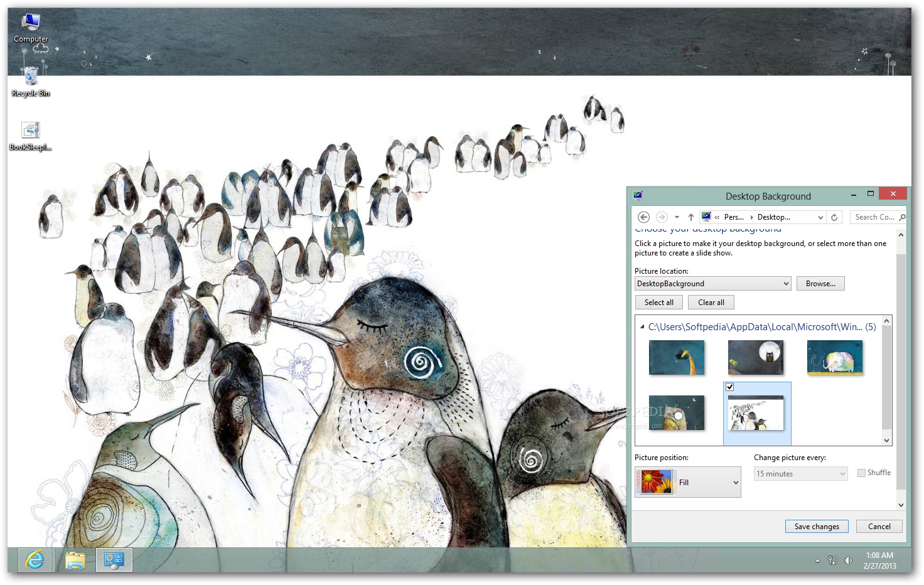
Task: Click the Back navigation arrow
Action: (x=643, y=217)
